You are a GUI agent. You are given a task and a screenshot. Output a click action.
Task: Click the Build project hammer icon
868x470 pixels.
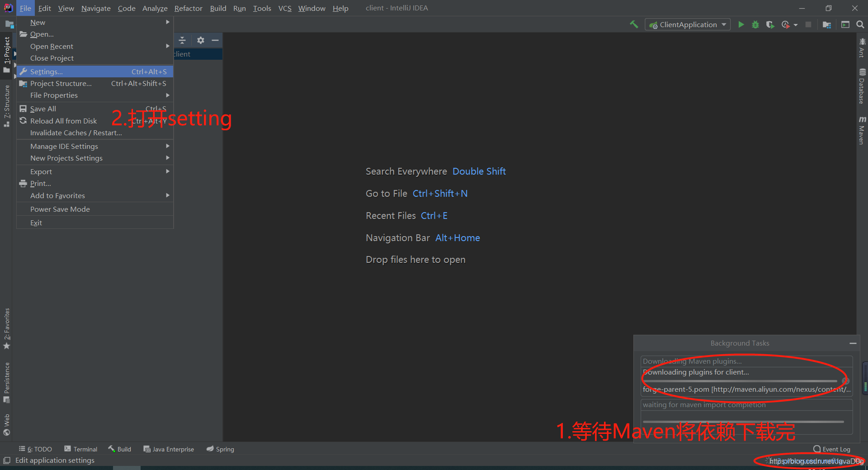point(634,24)
